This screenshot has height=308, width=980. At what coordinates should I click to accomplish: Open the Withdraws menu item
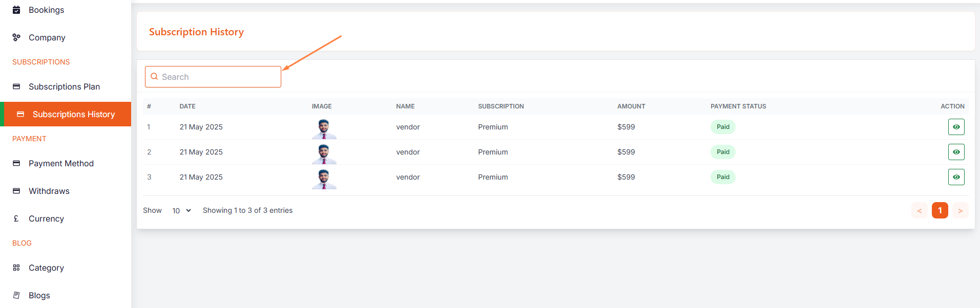[49, 191]
